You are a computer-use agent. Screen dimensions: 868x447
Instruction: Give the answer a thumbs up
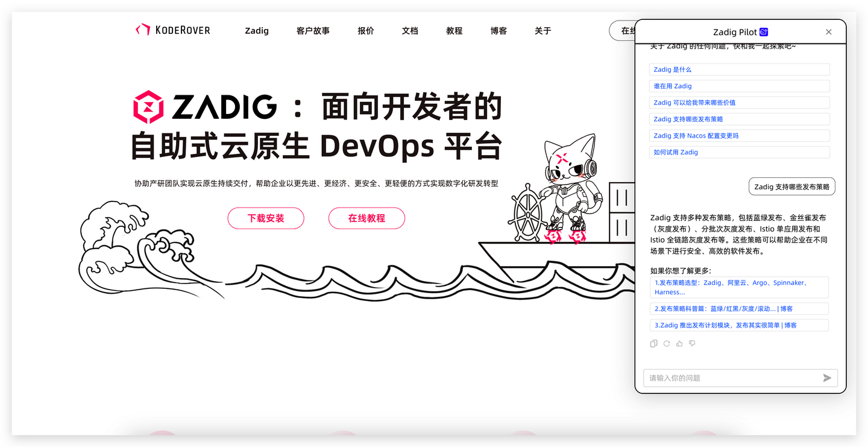[679, 343]
